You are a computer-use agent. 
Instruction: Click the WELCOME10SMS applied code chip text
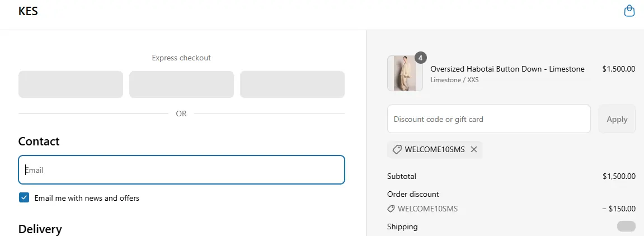pyautogui.click(x=435, y=149)
